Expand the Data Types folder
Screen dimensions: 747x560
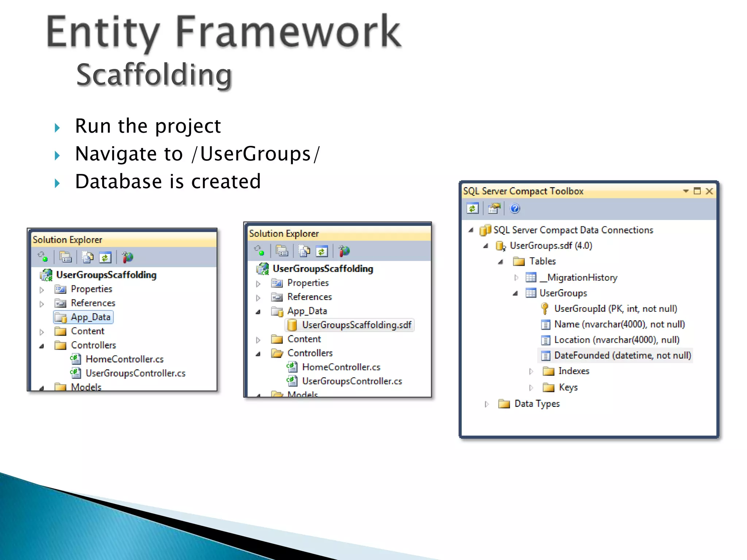tap(487, 404)
